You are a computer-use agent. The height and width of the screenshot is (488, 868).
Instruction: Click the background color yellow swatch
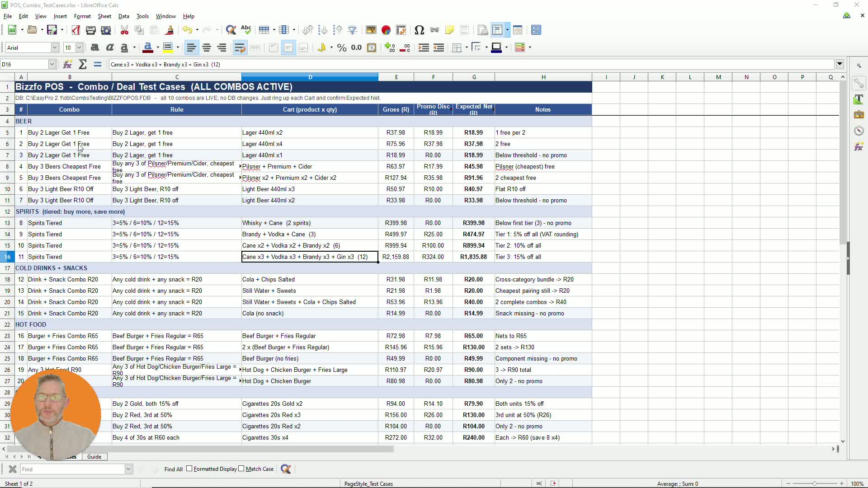pyautogui.click(x=168, y=47)
